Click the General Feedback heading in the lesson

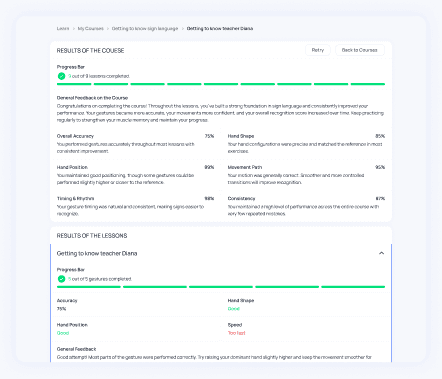tap(76, 349)
